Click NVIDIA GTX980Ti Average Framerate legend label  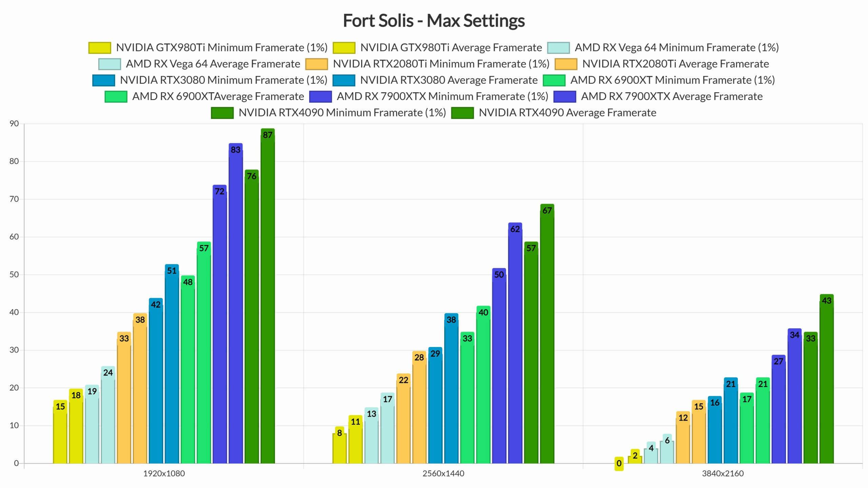coord(451,48)
